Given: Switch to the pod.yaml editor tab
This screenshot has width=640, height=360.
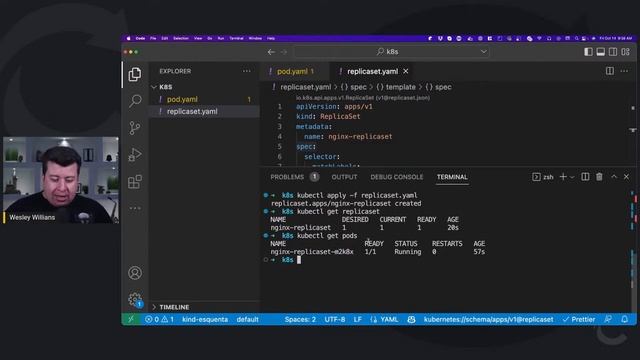Looking at the screenshot, I should pyautogui.click(x=295, y=71).
